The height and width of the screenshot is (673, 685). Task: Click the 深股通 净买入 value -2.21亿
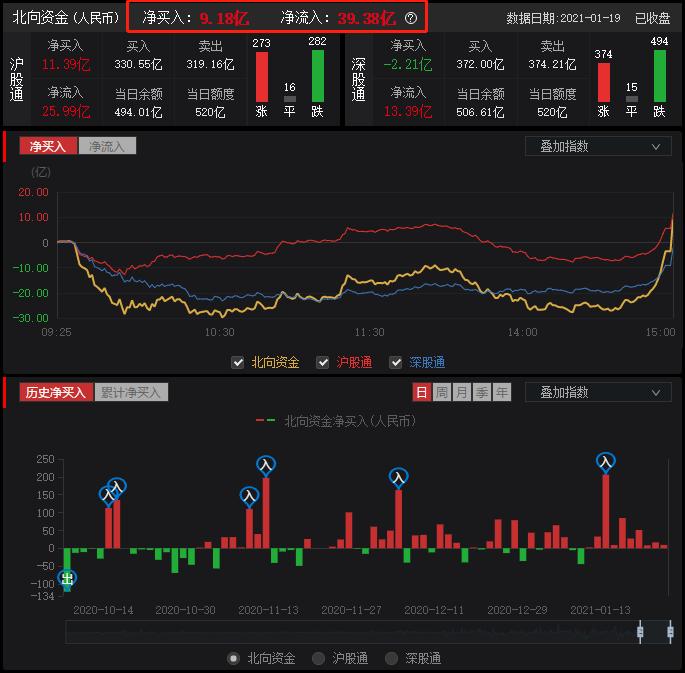point(408,65)
